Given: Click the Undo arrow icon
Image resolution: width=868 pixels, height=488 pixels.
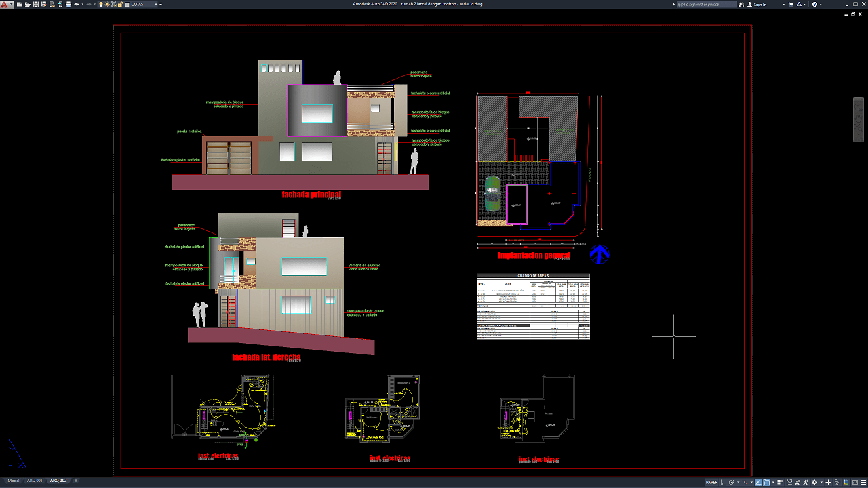Looking at the screenshot, I should pos(77,4).
